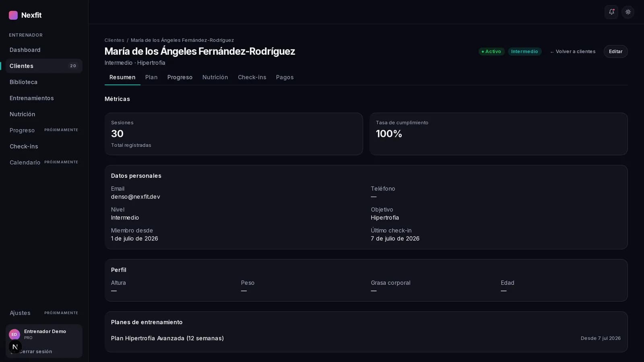This screenshot has height=362, width=644.
Task: Switch to the Pagos tab
Action: [x=285, y=77]
